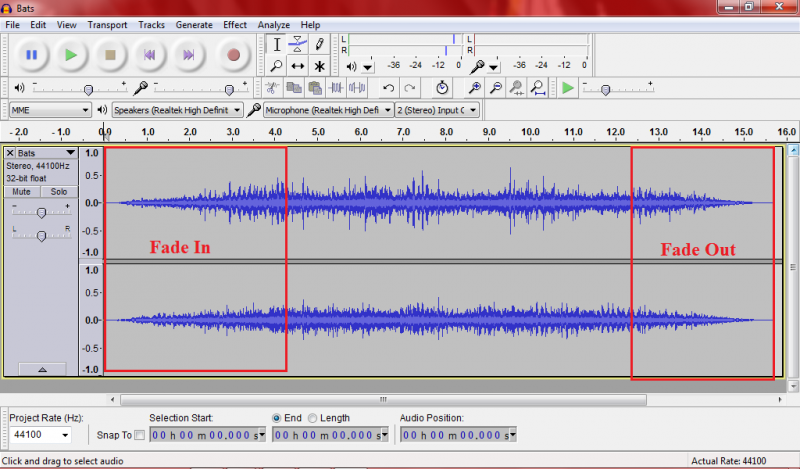800x469 pixels.
Task: Open the Generate menu
Action: [193, 24]
